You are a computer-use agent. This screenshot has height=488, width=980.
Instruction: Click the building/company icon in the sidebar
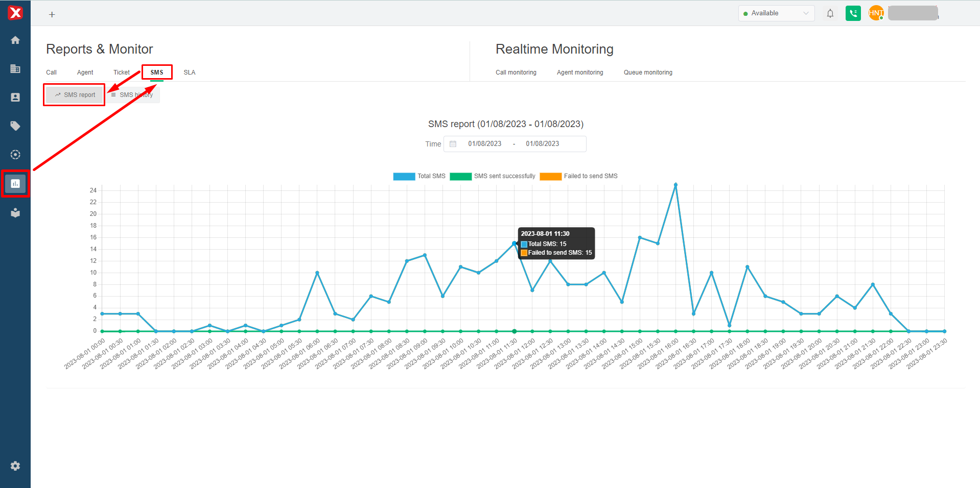point(15,69)
